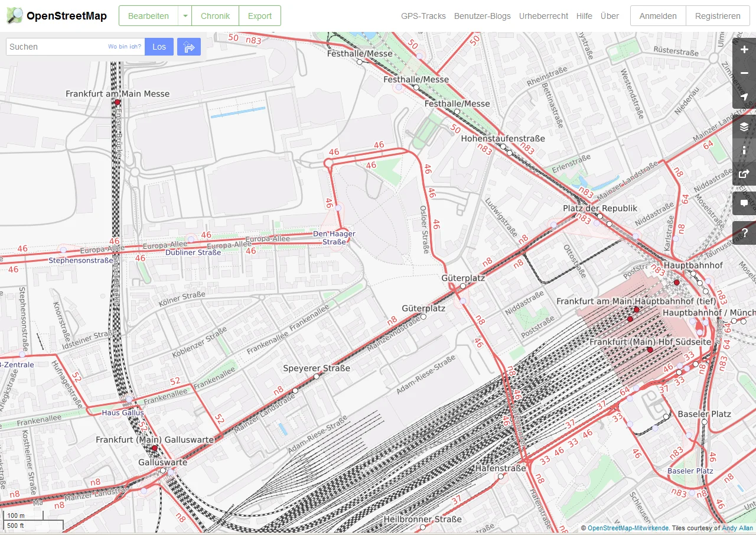Click the Heilbronner Straße stop label
The width and height of the screenshot is (756, 535).
coord(422,520)
